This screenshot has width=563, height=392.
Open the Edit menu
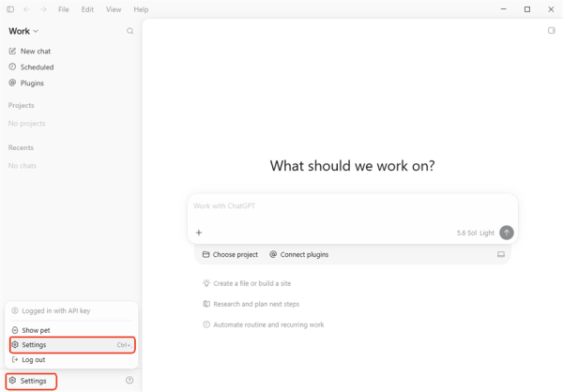[87, 9]
